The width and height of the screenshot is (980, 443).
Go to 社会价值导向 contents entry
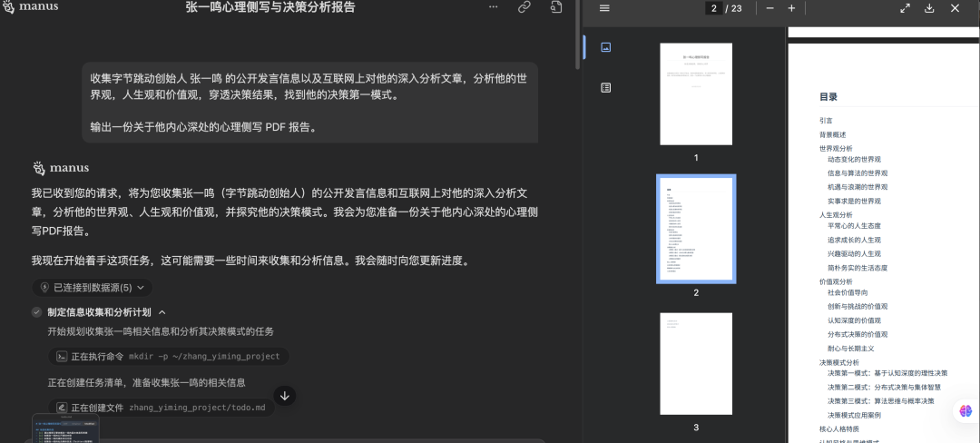[x=848, y=292]
